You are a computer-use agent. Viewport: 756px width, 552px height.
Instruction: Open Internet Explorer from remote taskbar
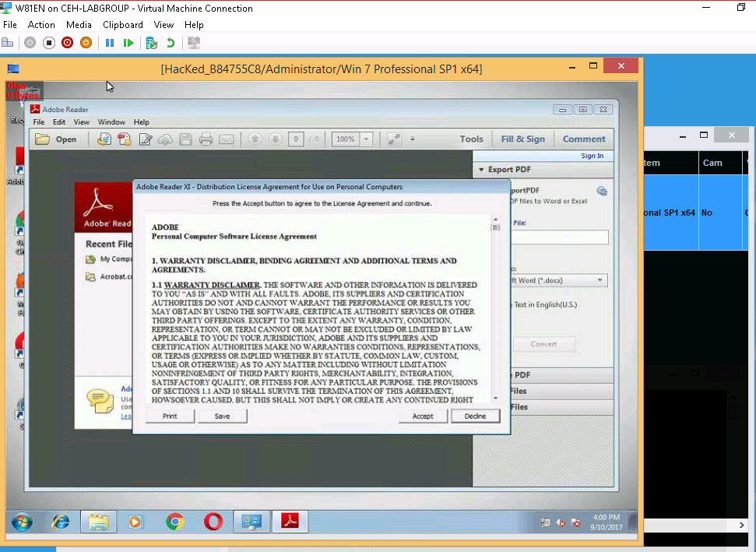[60, 522]
